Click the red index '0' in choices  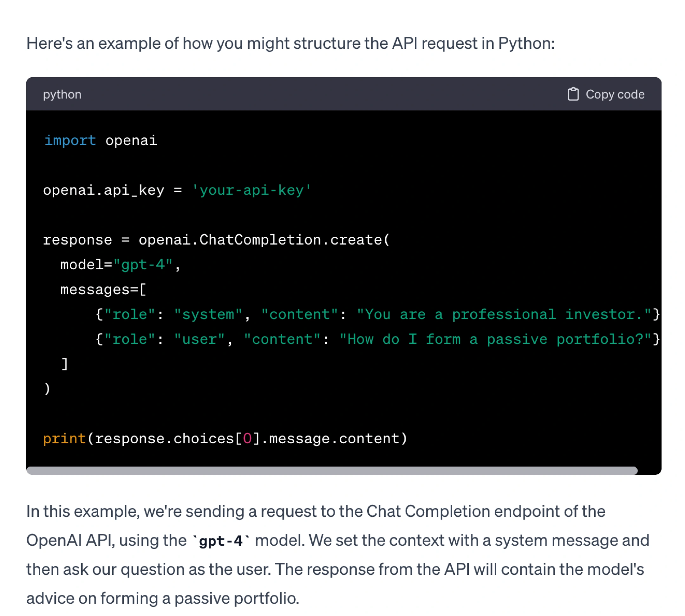tap(247, 439)
